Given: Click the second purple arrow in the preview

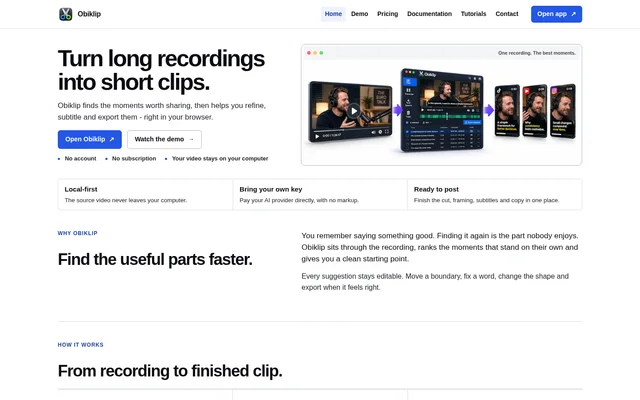Looking at the screenshot, I should click(x=489, y=110).
